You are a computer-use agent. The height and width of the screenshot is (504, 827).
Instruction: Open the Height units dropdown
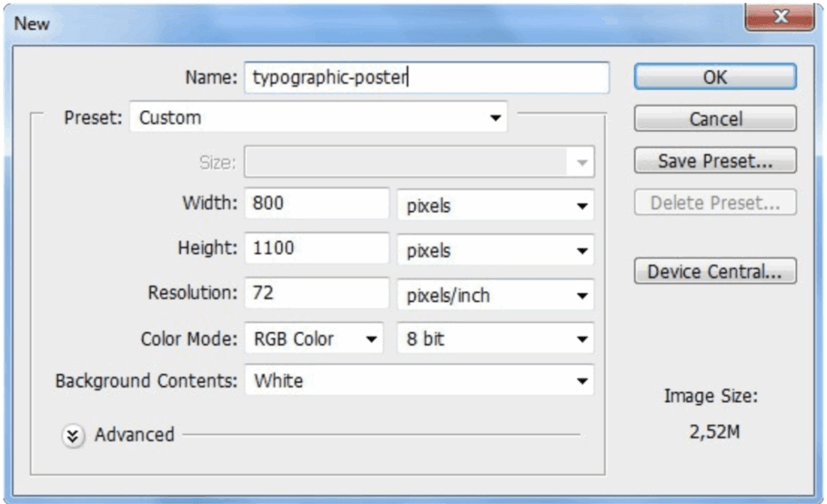click(x=496, y=250)
